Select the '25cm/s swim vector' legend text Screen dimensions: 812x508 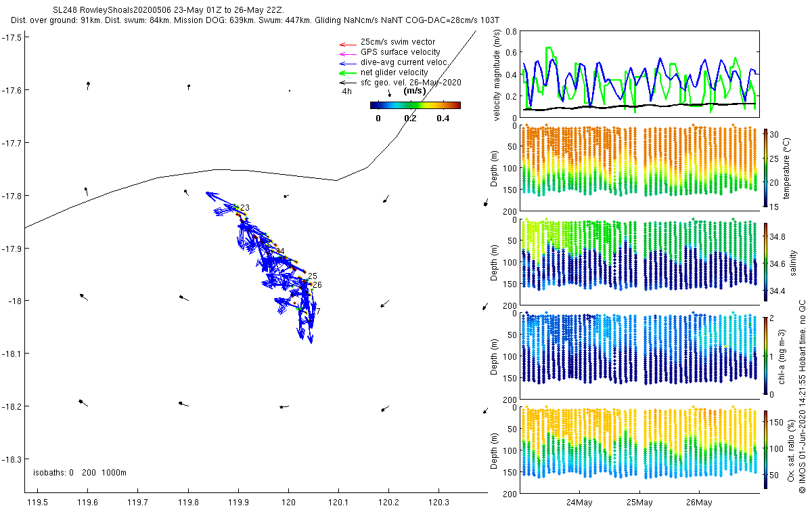coord(398,42)
